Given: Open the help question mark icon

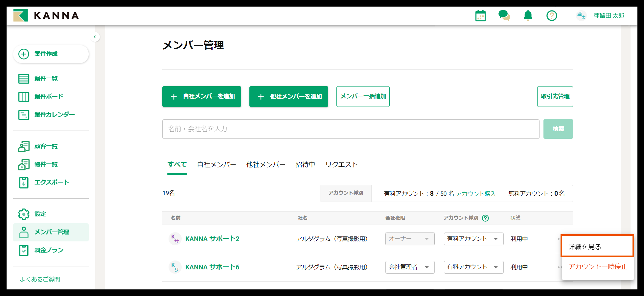Looking at the screenshot, I should (552, 15).
